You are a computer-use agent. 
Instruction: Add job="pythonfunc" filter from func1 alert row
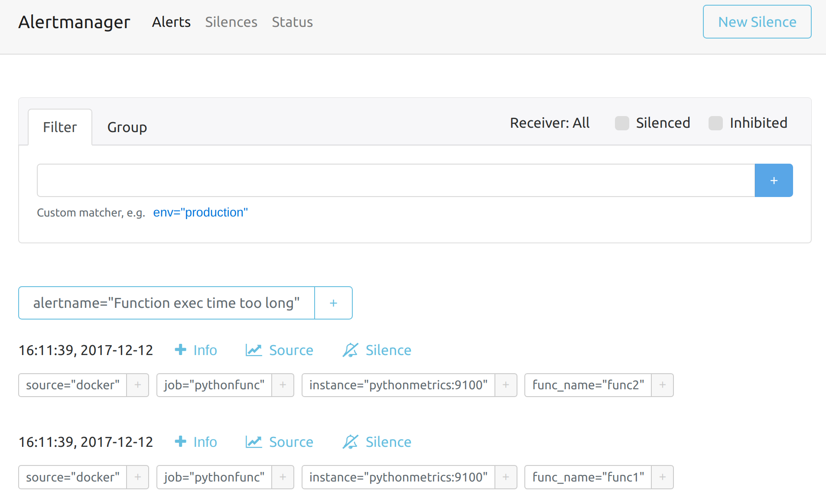click(283, 477)
